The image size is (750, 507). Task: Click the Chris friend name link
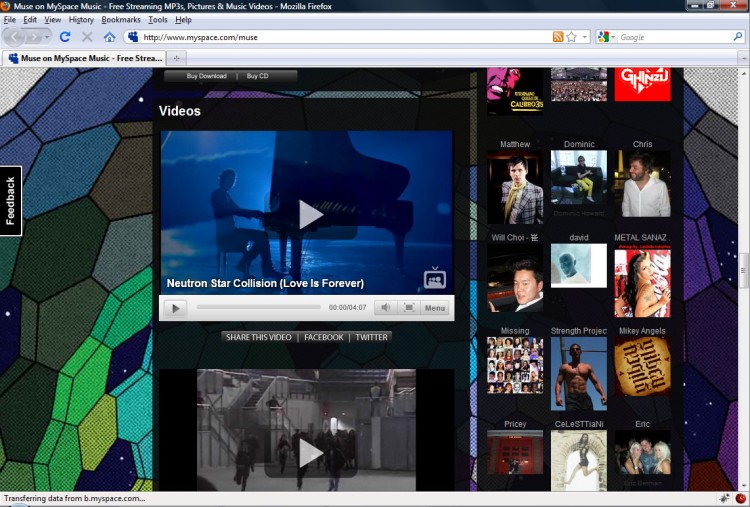point(642,144)
